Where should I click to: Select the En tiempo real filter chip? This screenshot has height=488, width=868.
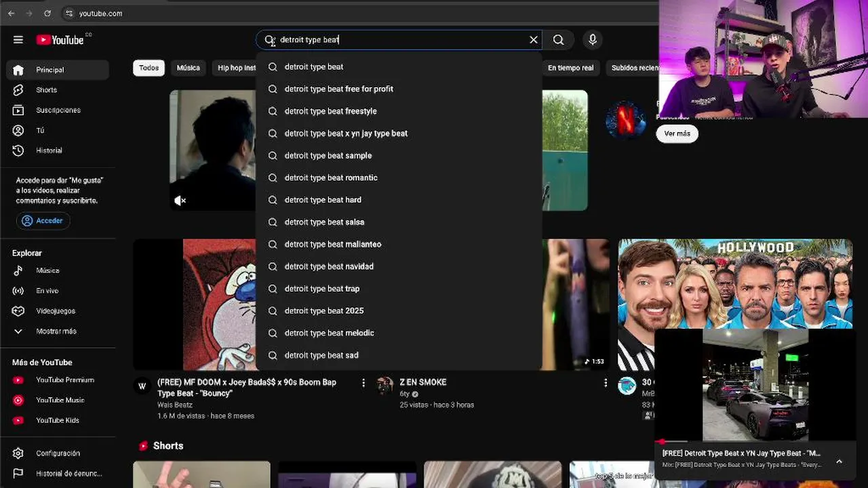click(x=570, y=68)
